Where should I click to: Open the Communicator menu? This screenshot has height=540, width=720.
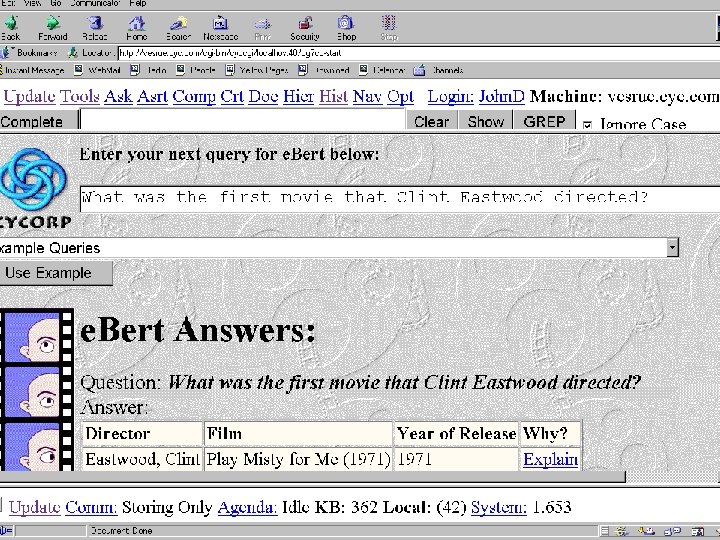pos(95,3)
